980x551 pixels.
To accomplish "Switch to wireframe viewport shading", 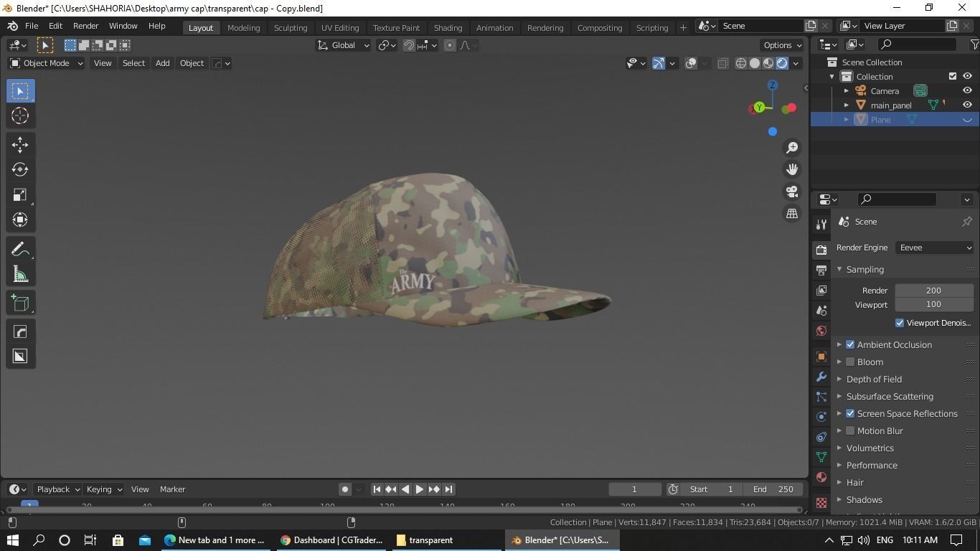I will pos(741,63).
